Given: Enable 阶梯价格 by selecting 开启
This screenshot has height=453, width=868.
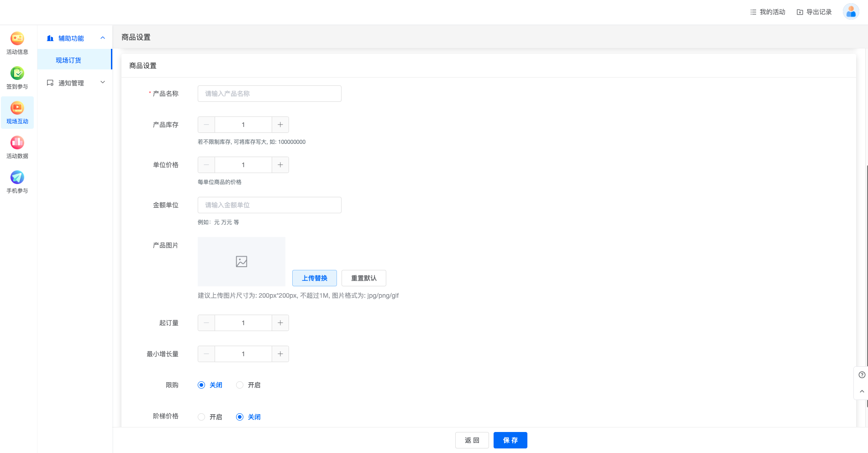Looking at the screenshot, I should point(201,417).
